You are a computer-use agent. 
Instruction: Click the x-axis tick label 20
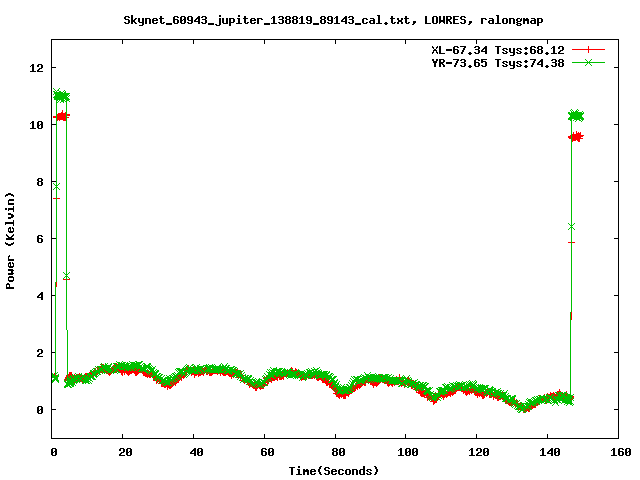click(x=125, y=452)
